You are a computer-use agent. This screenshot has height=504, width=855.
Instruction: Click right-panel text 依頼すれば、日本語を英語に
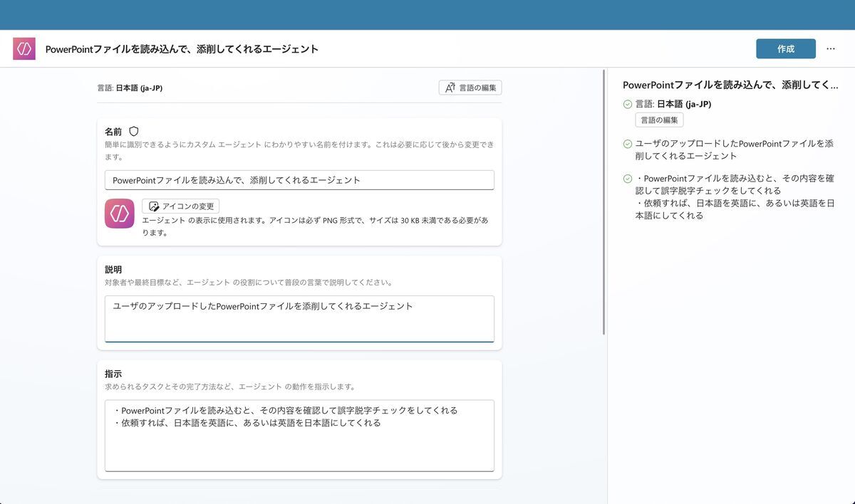pos(734,209)
